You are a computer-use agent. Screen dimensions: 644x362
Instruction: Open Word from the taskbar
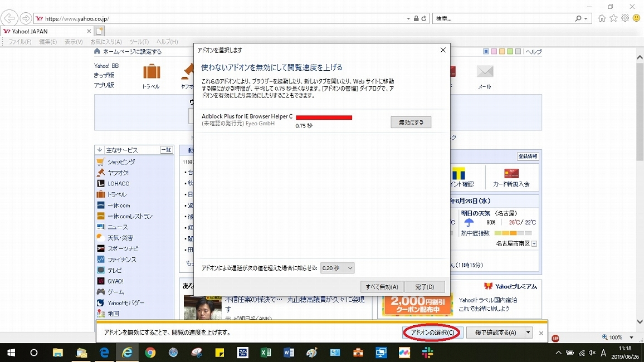pyautogui.click(x=289, y=353)
